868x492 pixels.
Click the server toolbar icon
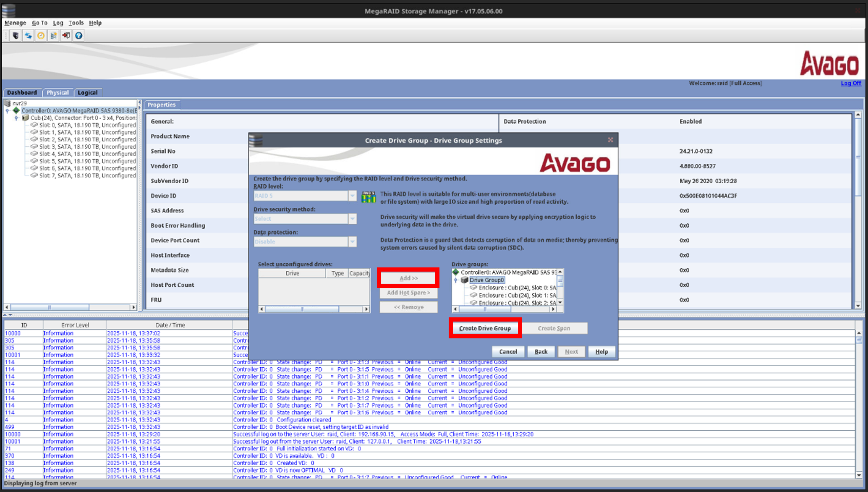click(x=16, y=36)
